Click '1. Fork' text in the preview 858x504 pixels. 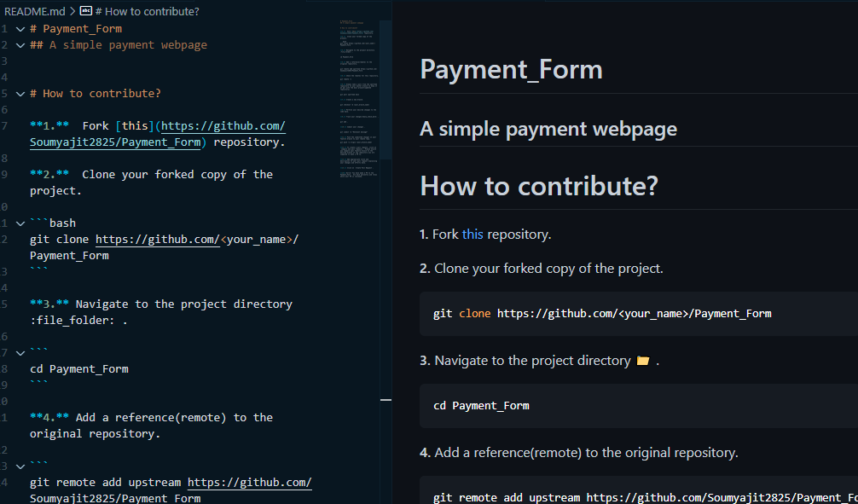[439, 235]
